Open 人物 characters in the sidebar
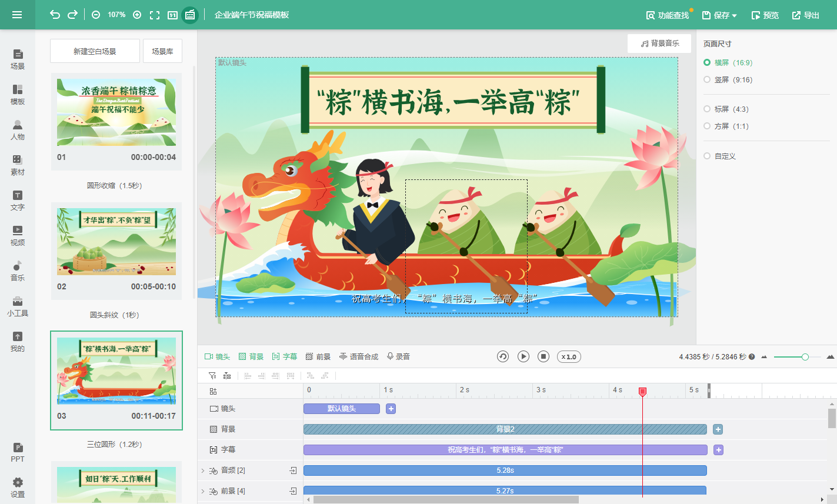 18,130
